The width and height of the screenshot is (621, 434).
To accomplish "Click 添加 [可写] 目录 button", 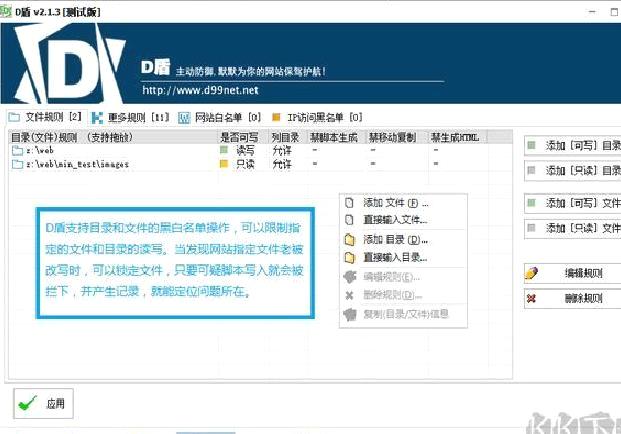I will [572, 146].
